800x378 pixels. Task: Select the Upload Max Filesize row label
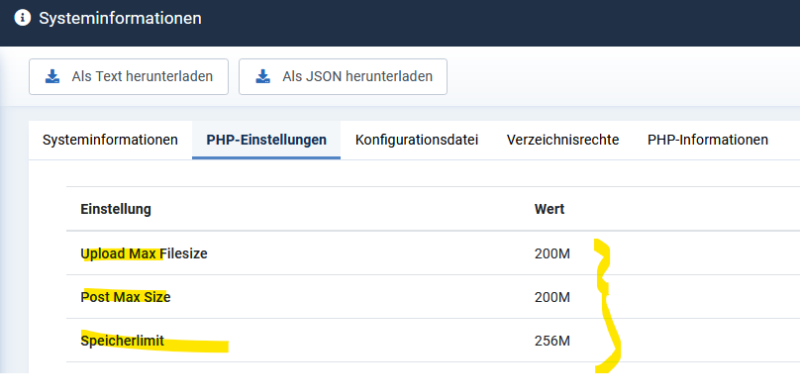(144, 254)
